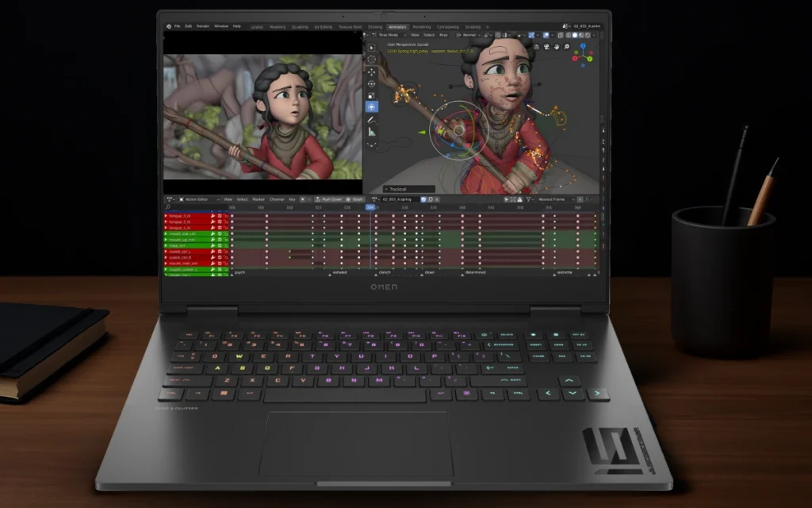Image resolution: width=812 pixels, height=508 pixels.
Task: Open the Blender logo menu
Action: click(x=169, y=26)
